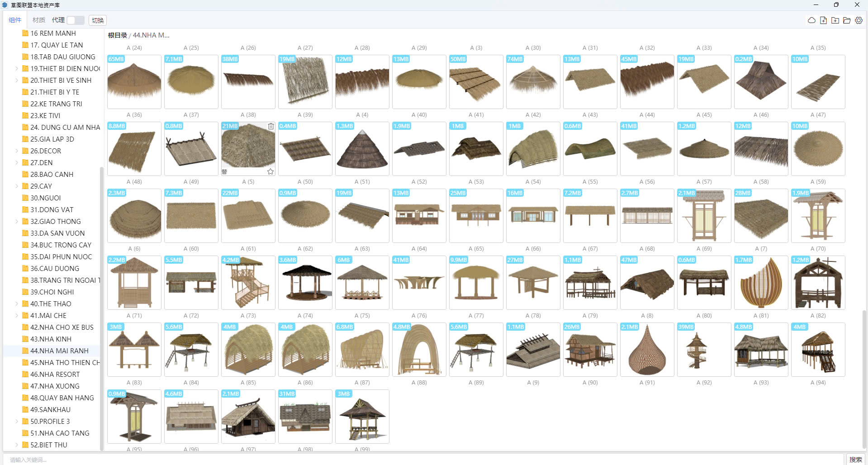Toggle the 代理 proxy switch
This screenshot has width=868, height=465.
pyautogui.click(x=75, y=20)
